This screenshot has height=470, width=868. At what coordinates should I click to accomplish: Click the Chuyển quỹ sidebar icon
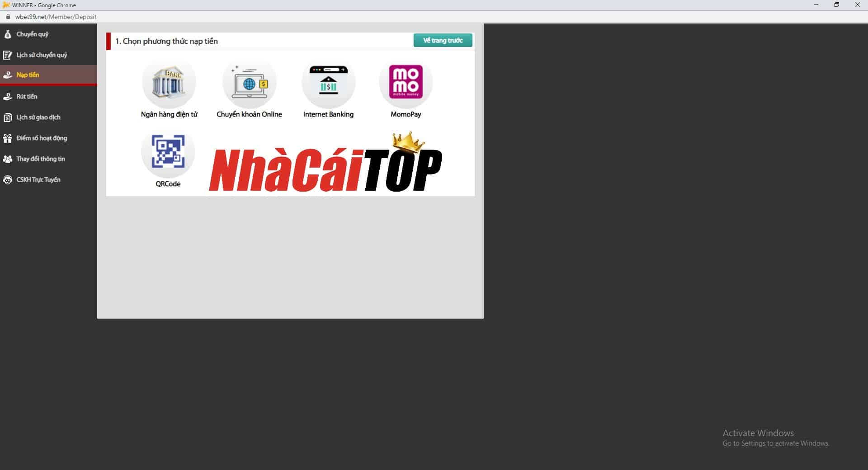pos(8,34)
